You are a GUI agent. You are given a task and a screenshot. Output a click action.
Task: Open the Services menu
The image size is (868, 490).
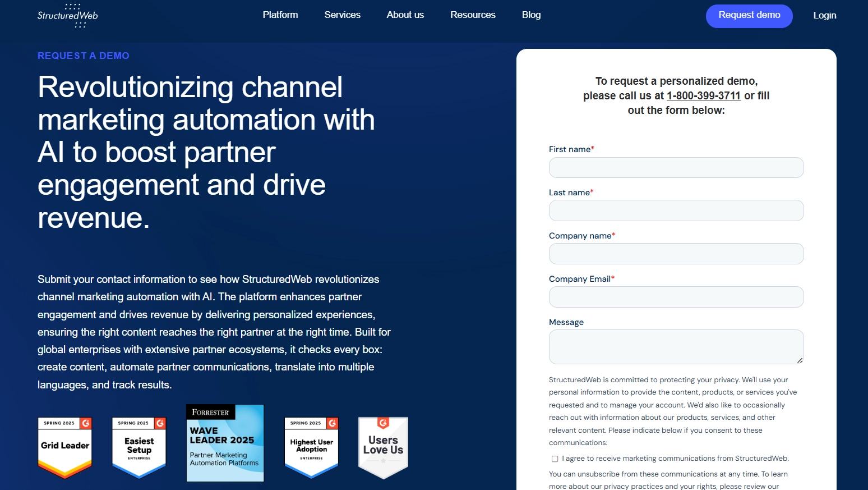tap(342, 15)
